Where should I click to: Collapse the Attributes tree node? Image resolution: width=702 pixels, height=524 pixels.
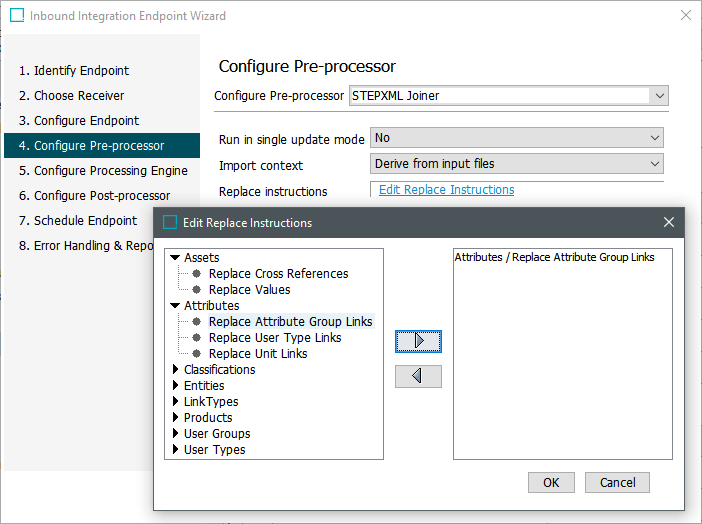176,306
